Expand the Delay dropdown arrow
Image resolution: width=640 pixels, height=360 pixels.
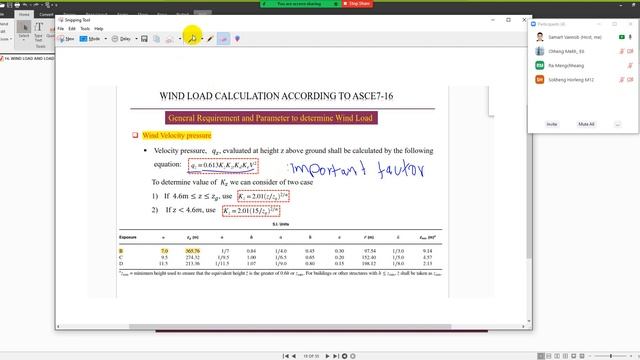136,39
